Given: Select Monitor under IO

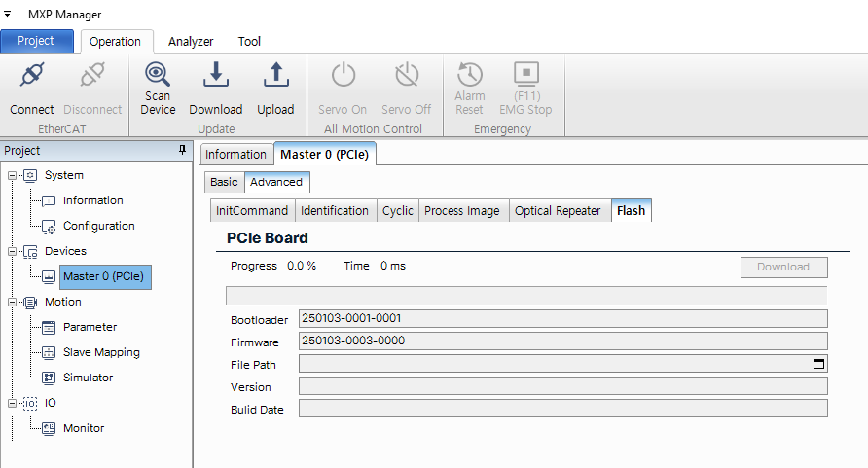Looking at the screenshot, I should [84, 428].
